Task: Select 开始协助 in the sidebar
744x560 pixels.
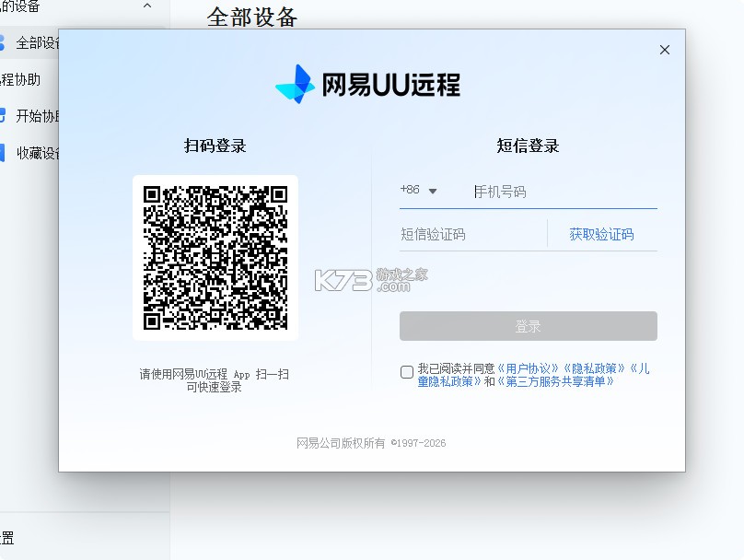Action: click(30, 116)
